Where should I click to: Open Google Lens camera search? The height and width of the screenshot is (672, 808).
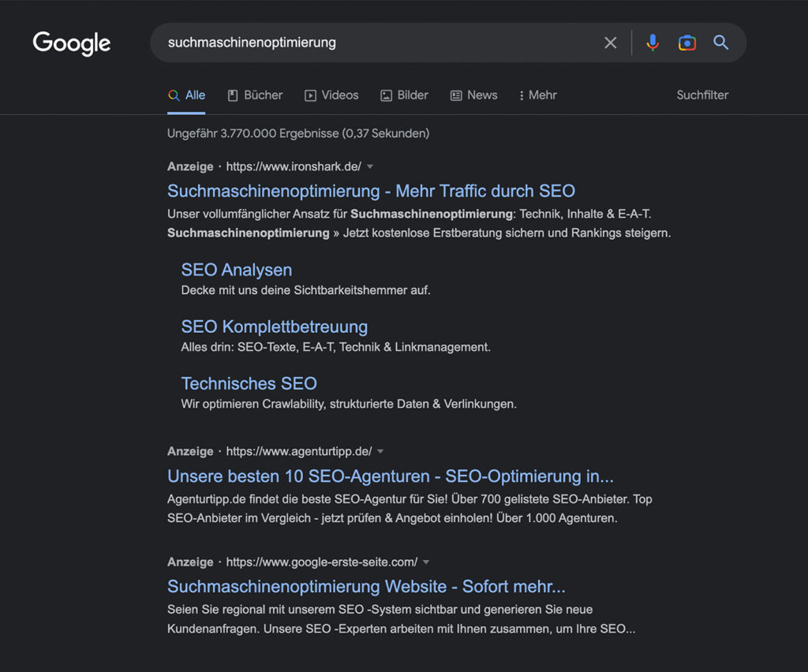(x=686, y=43)
